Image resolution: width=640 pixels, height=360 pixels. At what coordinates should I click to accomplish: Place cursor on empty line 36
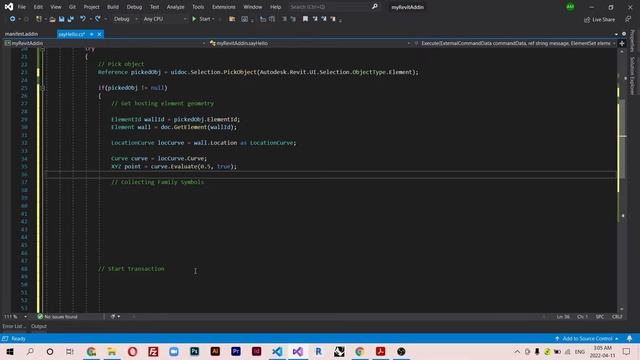331,174
